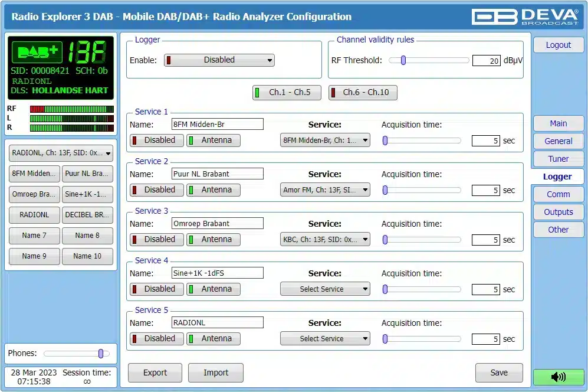Click the Service 2 Name input field

point(217,174)
